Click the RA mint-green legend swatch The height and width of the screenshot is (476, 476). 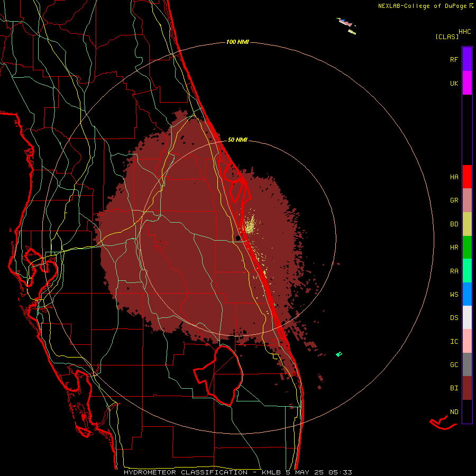[x=467, y=271]
